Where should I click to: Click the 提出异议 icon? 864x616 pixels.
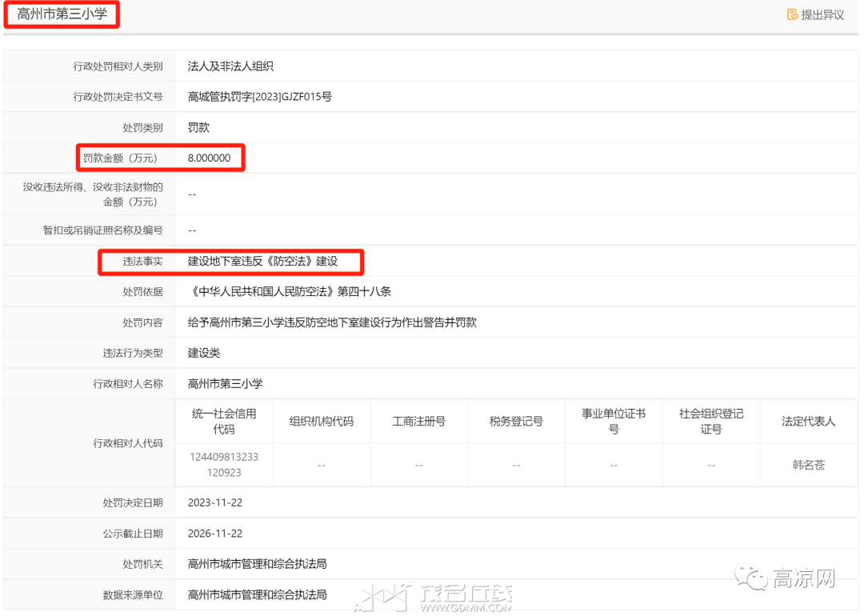tap(792, 15)
